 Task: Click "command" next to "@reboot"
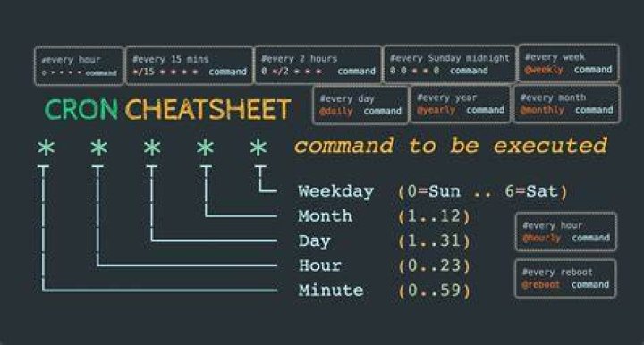[x=590, y=285]
